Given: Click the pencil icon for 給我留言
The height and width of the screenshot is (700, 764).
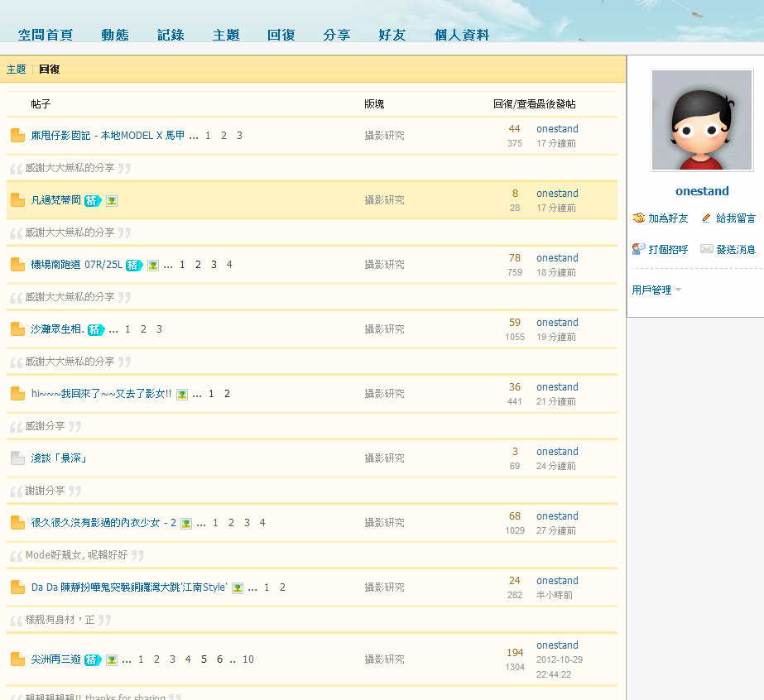Looking at the screenshot, I should pyautogui.click(x=706, y=218).
